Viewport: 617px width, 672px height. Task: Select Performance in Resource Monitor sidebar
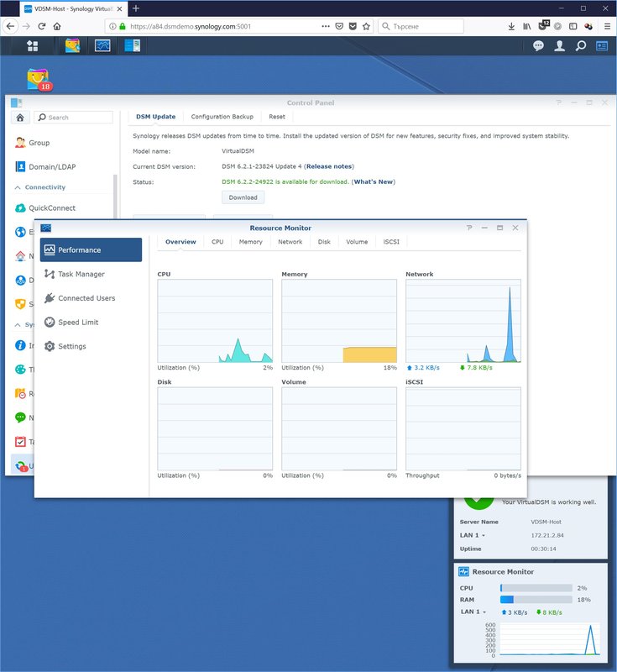[x=91, y=249]
